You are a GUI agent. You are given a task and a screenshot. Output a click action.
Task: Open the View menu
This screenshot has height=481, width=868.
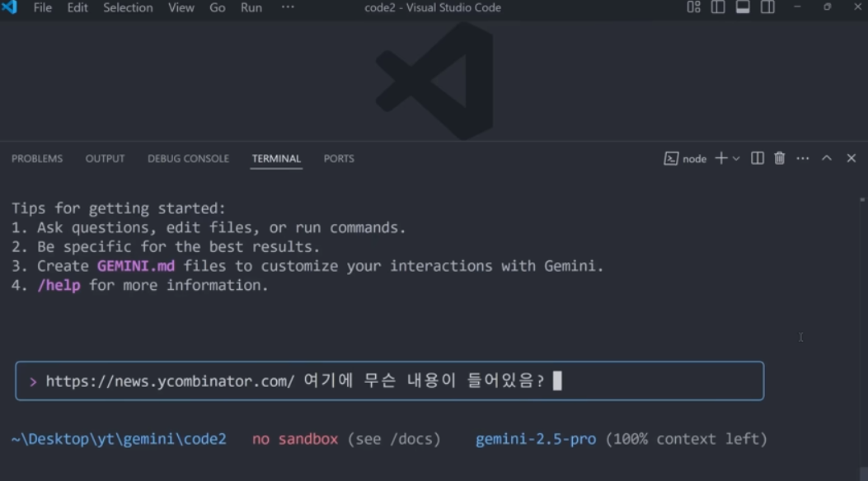[181, 7]
